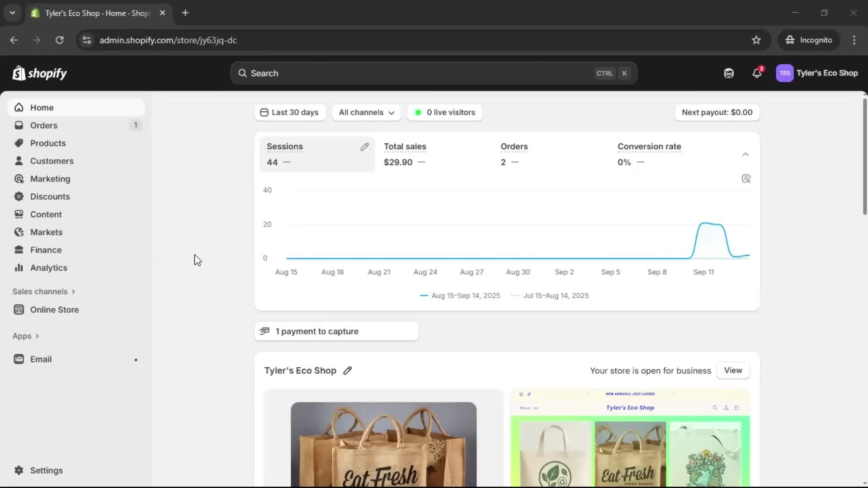
Task: Click the View store button
Action: (x=733, y=370)
